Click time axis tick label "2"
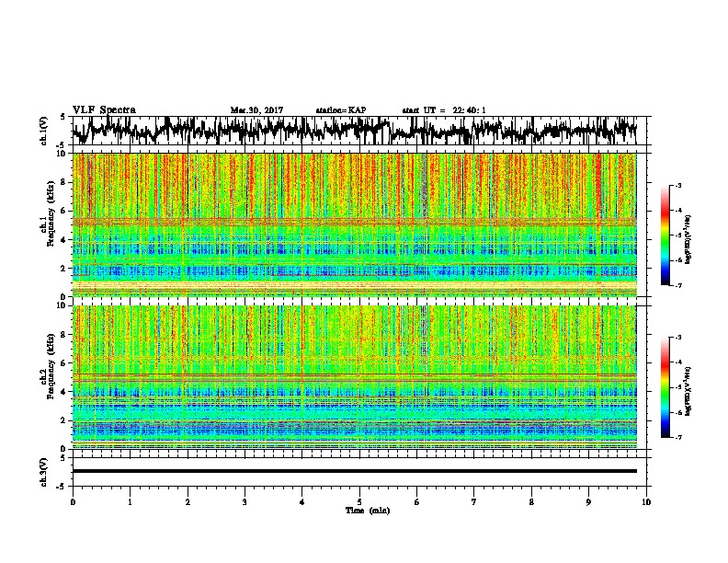This screenshot has height=563, width=728. click(188, 502)
